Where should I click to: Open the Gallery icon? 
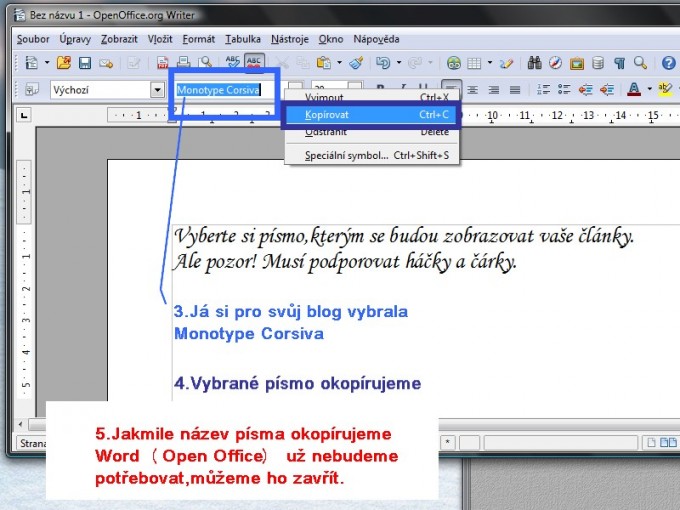pos(577,63)
